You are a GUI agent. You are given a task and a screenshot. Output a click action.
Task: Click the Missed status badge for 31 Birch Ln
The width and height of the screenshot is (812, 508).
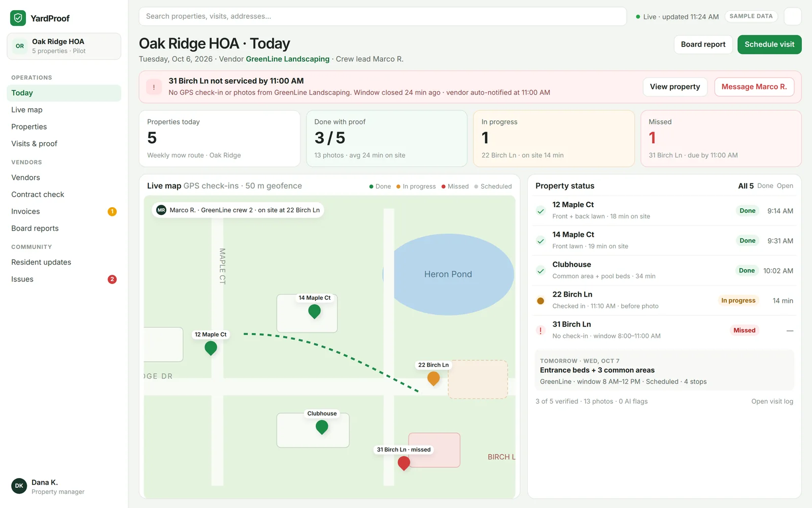click(745, 331)
